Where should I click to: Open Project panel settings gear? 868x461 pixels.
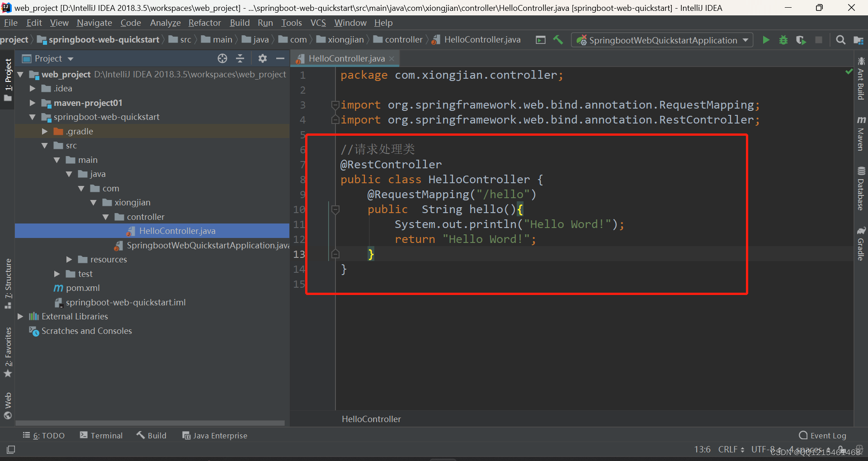pos(262,58)
